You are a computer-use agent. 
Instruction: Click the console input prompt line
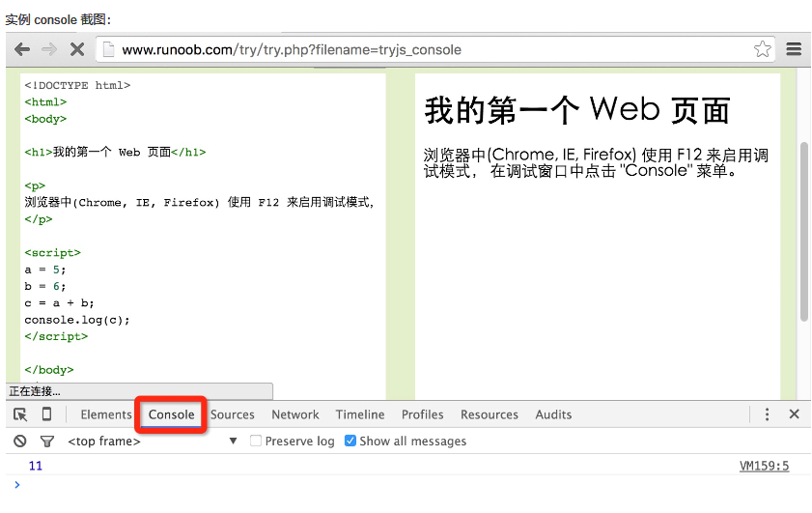(x=408, y=485)
